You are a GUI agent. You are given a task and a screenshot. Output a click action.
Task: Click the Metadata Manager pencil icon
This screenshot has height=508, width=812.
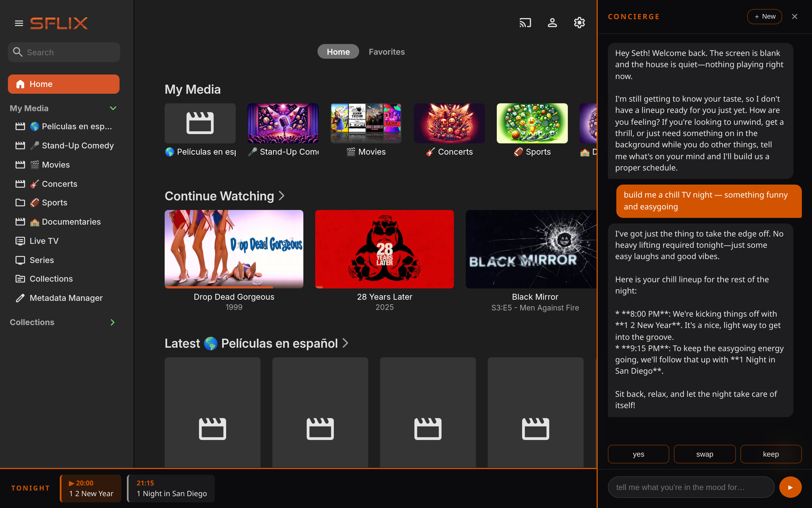point(20,298)
